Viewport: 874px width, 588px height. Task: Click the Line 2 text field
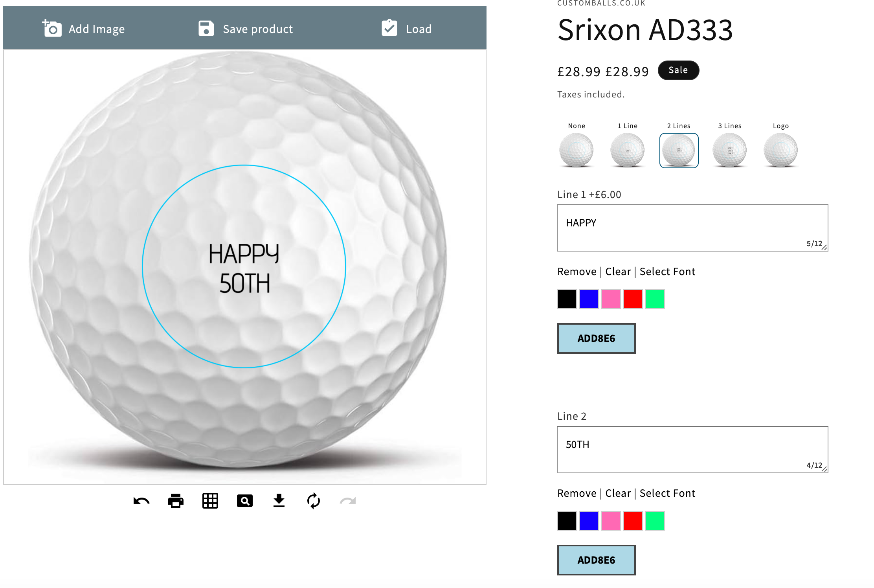[x=692, y=449]
